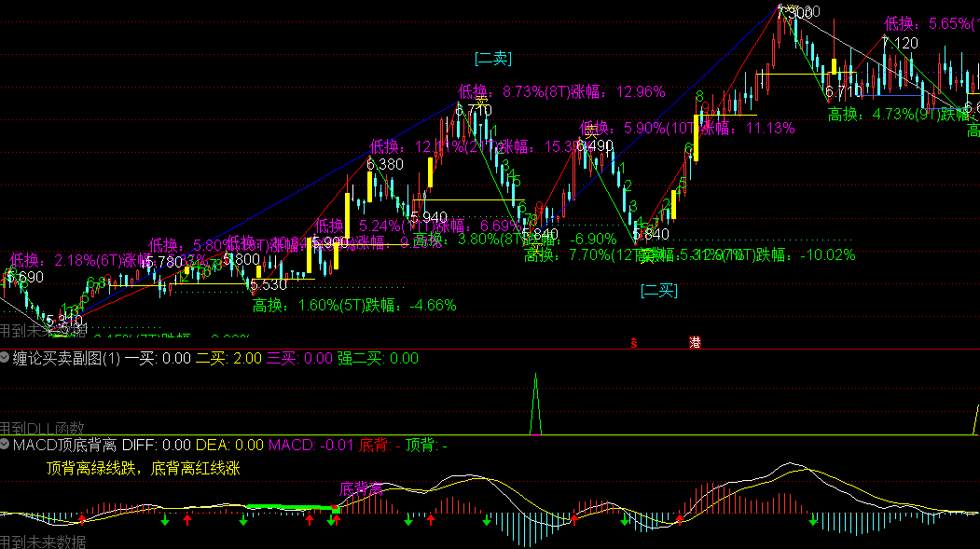Click the 5.690 price label
The width and height of the screenshot is (980, 549).
pos(25,278)
